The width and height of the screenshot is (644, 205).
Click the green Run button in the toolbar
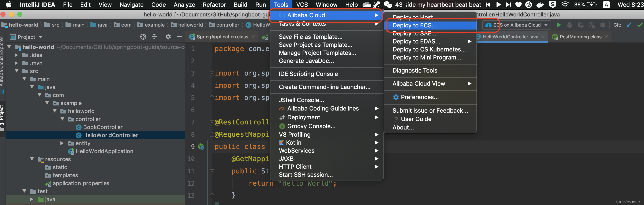tap(559, 25)
